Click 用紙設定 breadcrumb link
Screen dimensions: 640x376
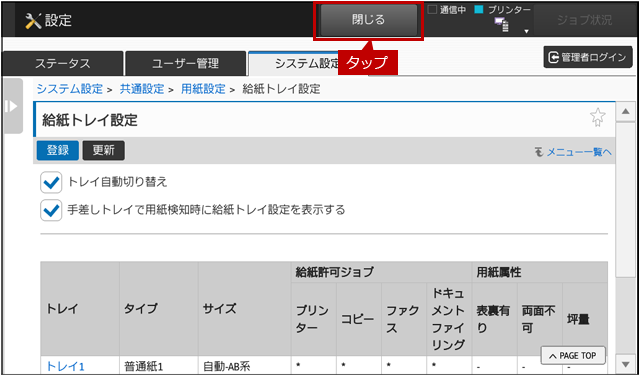pyautogui.click(x=203, y=89)
